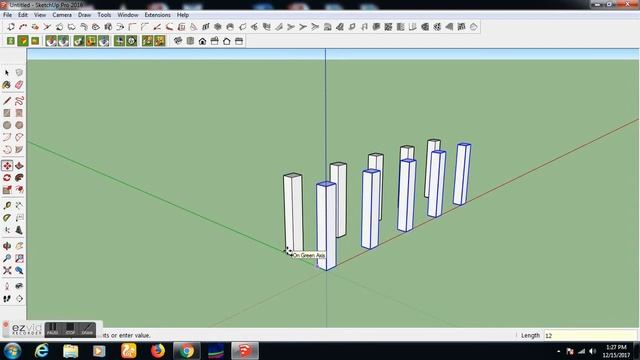This screenshot has width=640, height=360.
Task: Choose the Follow Me tool
Action: 19,178
